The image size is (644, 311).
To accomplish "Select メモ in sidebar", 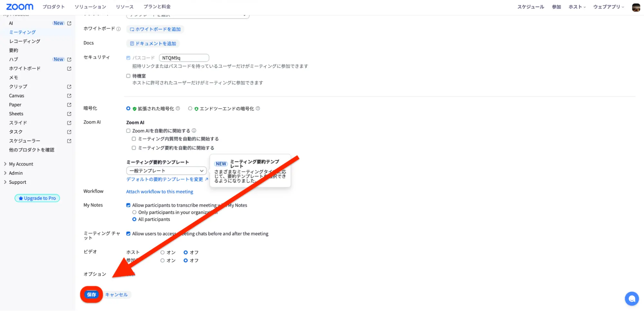I will click(x=14, y=78).
